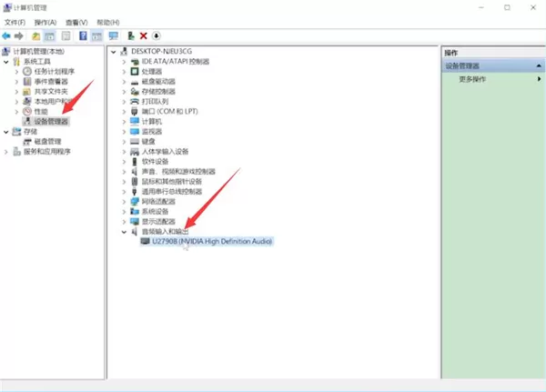
Task: Select the 系统设备 label
Action: (x=155, y=211)
